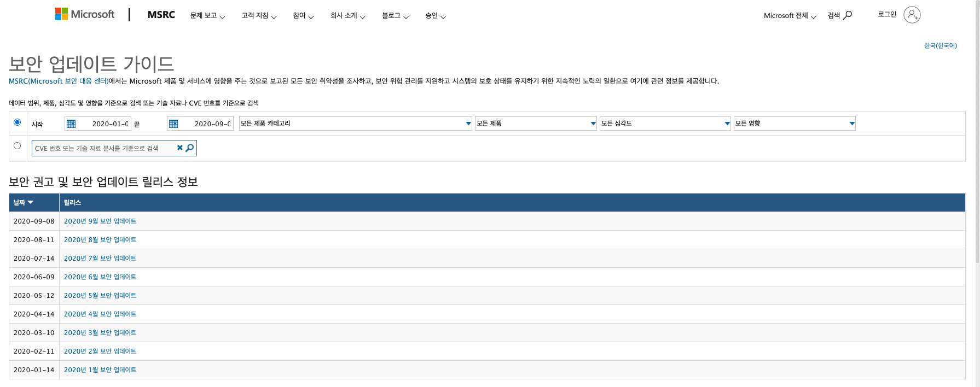Viewport: 980px width, 387px height.
Task: Click the magnifier icon in the CVE search box
Action: tap(189, 148)
